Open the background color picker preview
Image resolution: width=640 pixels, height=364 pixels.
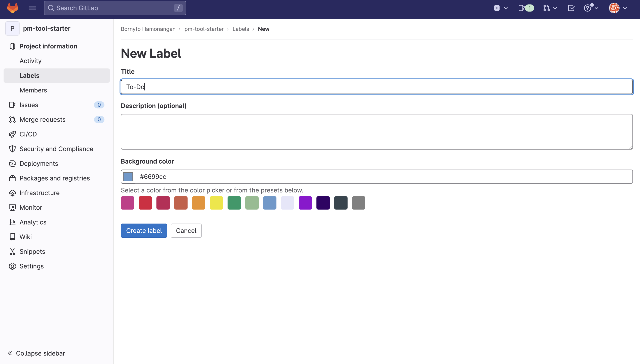(128, 177)
